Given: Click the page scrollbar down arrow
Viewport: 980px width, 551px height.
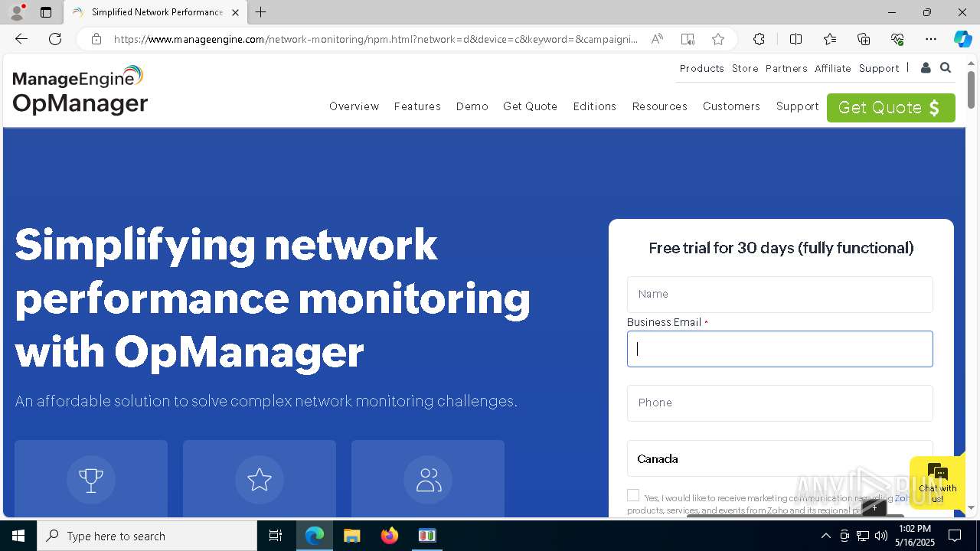Looking at the screenshot, I should point(972,507).
